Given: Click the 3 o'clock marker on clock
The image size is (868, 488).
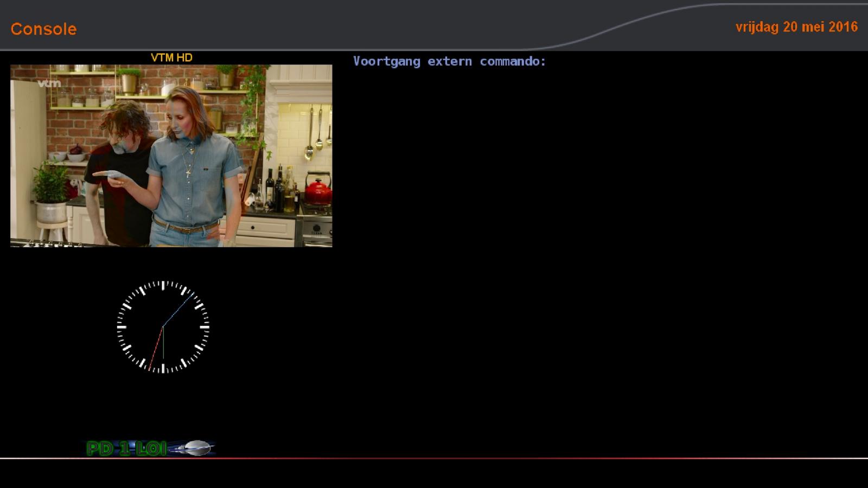Looking at the screenshot, I should (205, 327).
